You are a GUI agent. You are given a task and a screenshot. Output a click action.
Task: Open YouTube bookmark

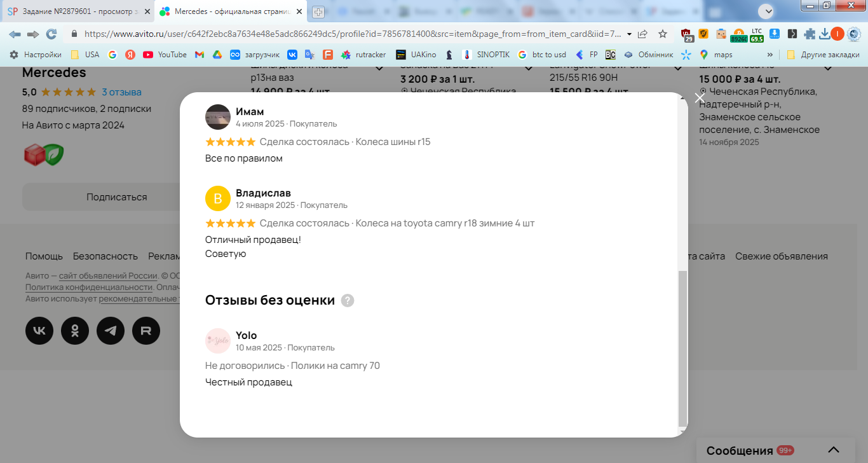click(x=165, y=55)
